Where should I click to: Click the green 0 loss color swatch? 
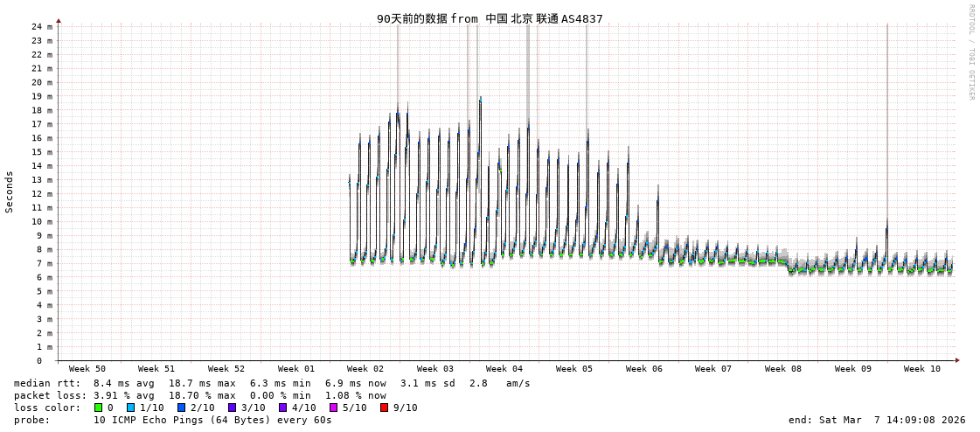click(x=99, y=408)
